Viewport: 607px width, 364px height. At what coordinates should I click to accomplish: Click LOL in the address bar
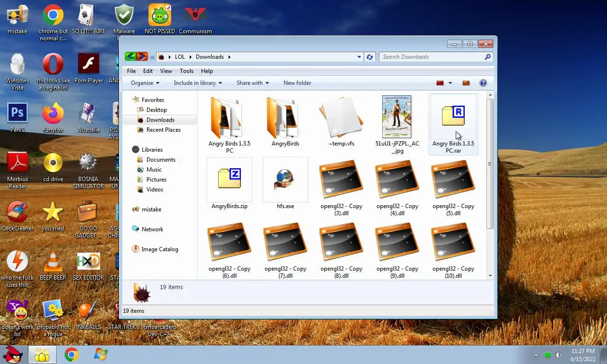point(180,57)
